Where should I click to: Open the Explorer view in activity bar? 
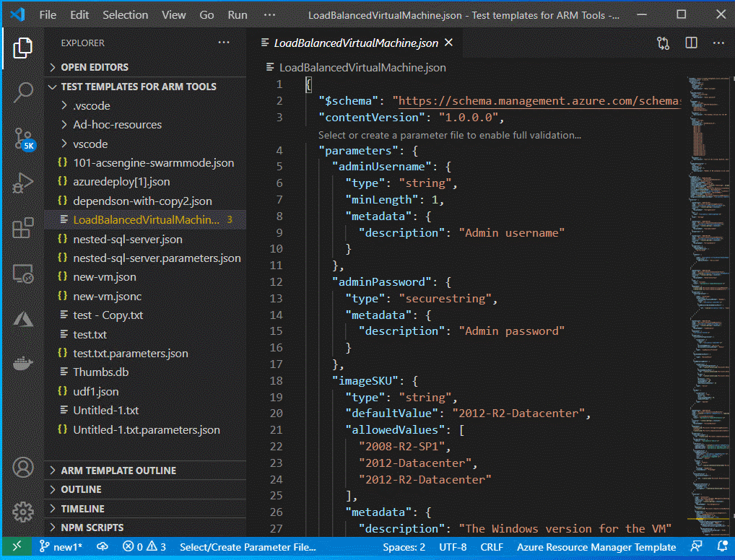tap(22, 48)
